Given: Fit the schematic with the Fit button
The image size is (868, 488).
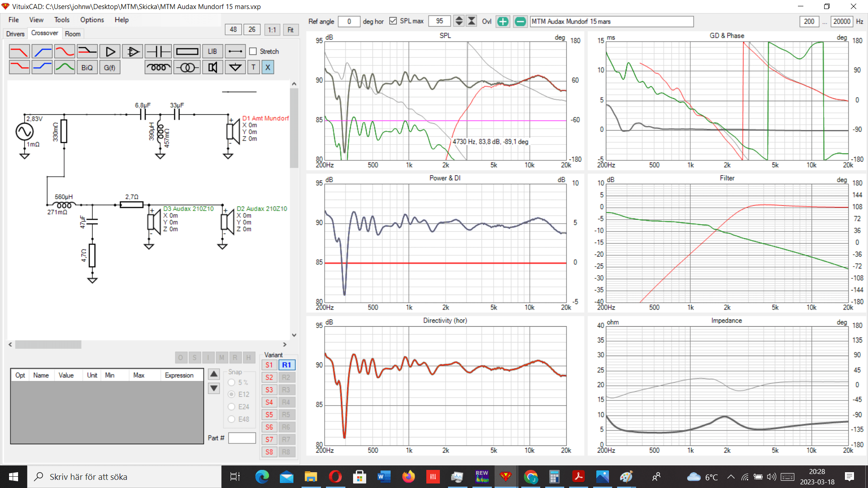Looking at the screenshot, I should click(x=291, y=30).
